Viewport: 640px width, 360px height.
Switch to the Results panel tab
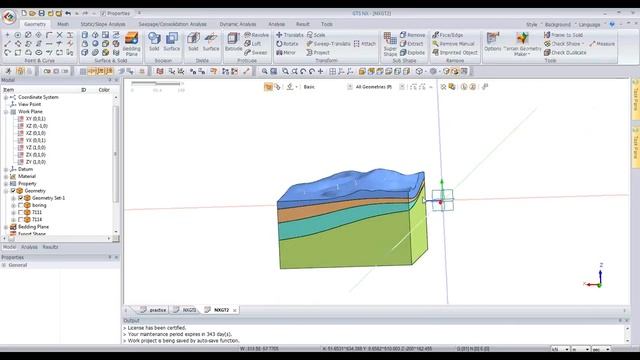point(50,247)
